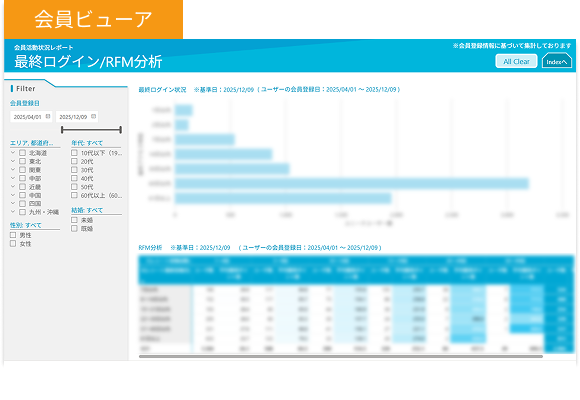
Task: Expand the 中部 region chevron
Action: (13, 178)
